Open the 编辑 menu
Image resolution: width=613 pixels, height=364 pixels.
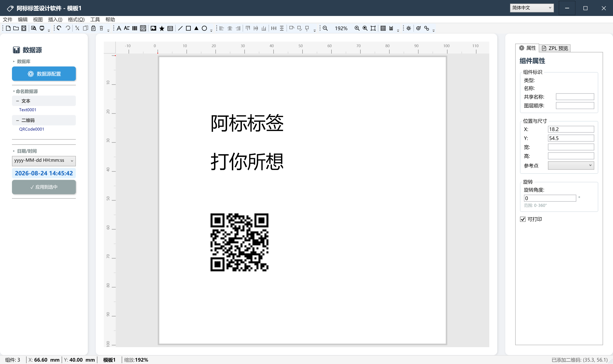point(23,19)
